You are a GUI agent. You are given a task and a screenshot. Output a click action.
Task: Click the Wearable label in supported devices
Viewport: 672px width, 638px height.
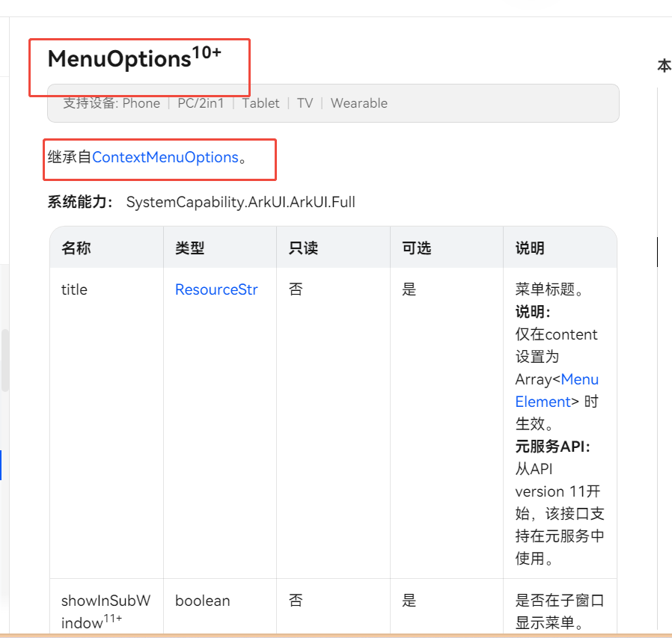(358, 103)
